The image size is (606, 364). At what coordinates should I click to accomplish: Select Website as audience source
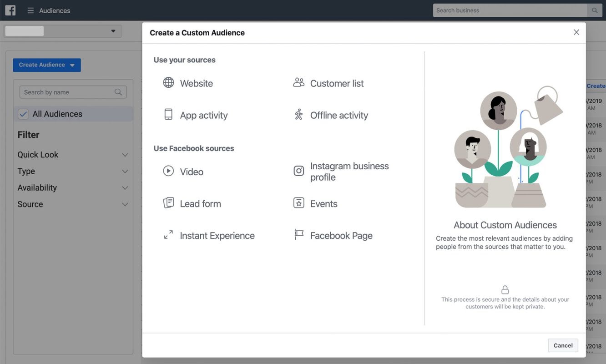188,83
